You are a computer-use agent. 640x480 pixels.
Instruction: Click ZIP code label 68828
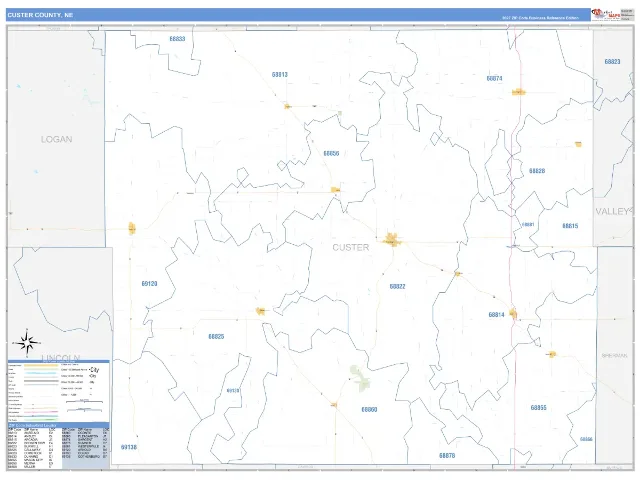pyautogui.click(x=537, y=171)
